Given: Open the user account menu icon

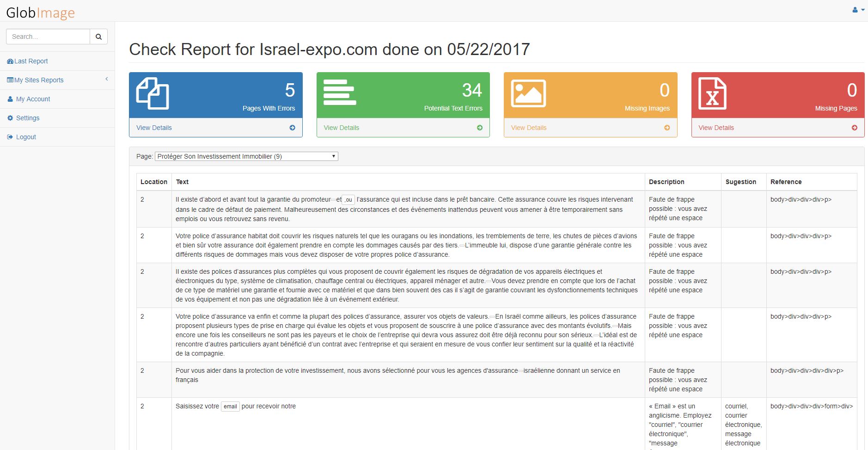Looking at the screenshot, I should [x=858, y=10].
